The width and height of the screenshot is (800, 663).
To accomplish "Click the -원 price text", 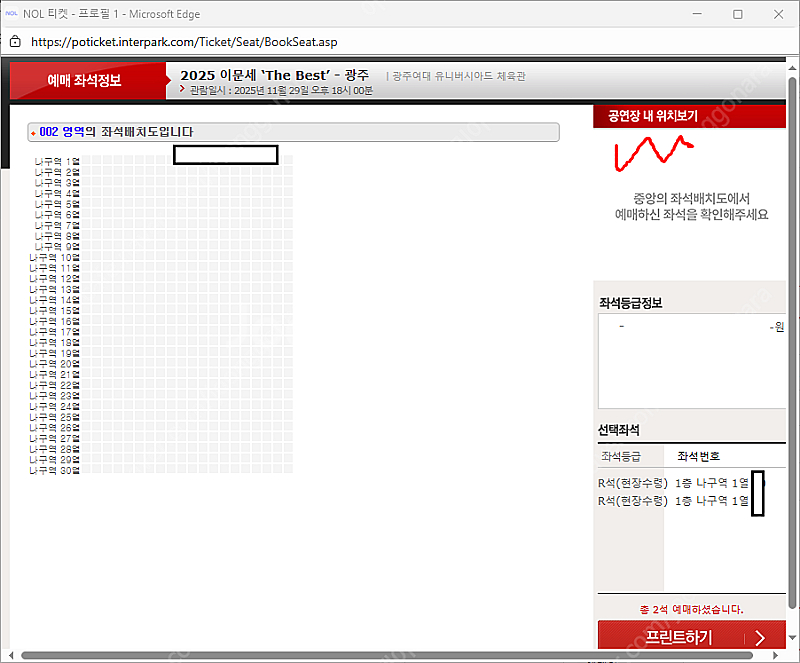I will click(x=777, y=327).
